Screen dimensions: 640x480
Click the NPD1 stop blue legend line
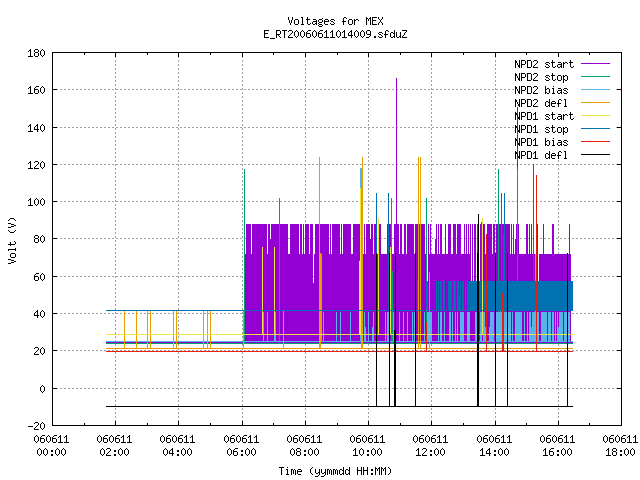pyautogui.click(x=596, y=129)
